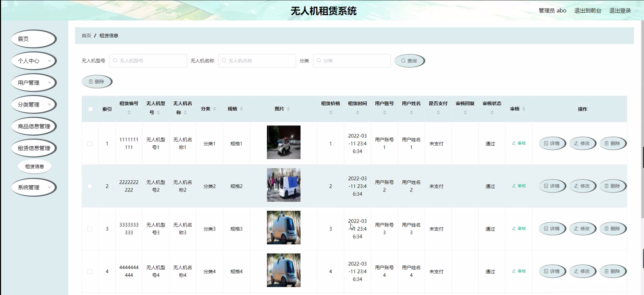Click 修改 for rental 4444444444
Image resolution: width=644 pixels, height=295 pixels.
click(x=582, y=271)
